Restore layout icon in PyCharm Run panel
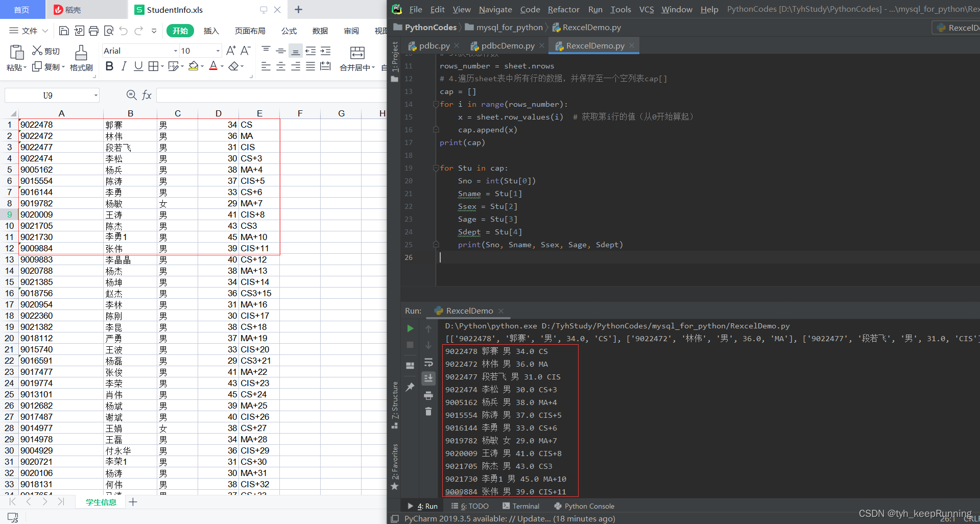Viewport: 980px width, 524px height. tap(410, 366)
